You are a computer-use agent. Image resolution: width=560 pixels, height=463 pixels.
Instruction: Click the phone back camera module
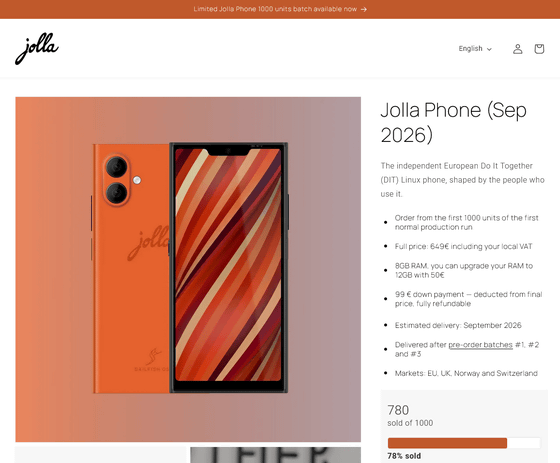(117, 180)
